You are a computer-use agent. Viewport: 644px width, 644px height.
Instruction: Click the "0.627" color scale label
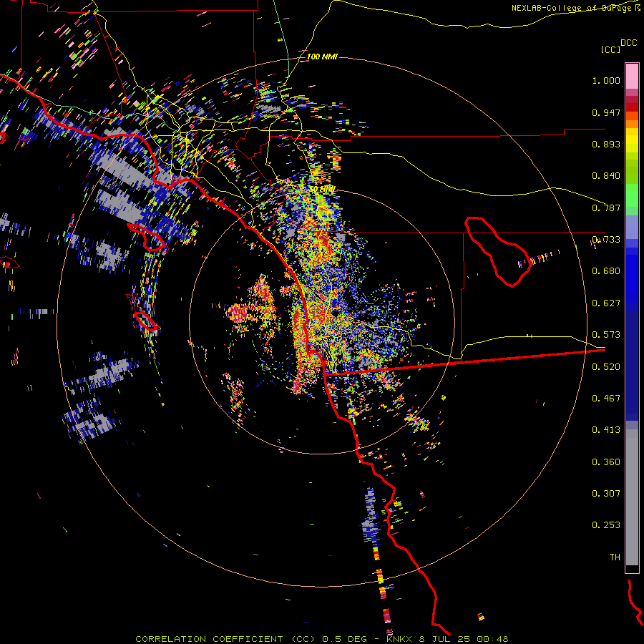pyautogui.click(x=606, y=303)
